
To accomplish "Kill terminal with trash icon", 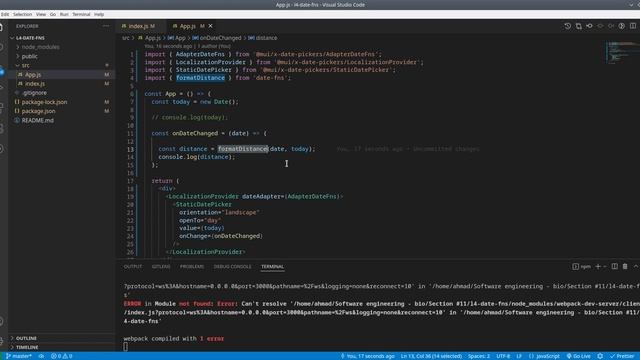I will pos(625,267).
